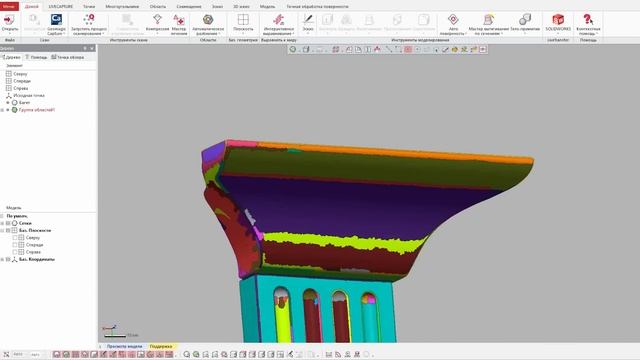Open the Точка обзора panel tab

(68, 58)
